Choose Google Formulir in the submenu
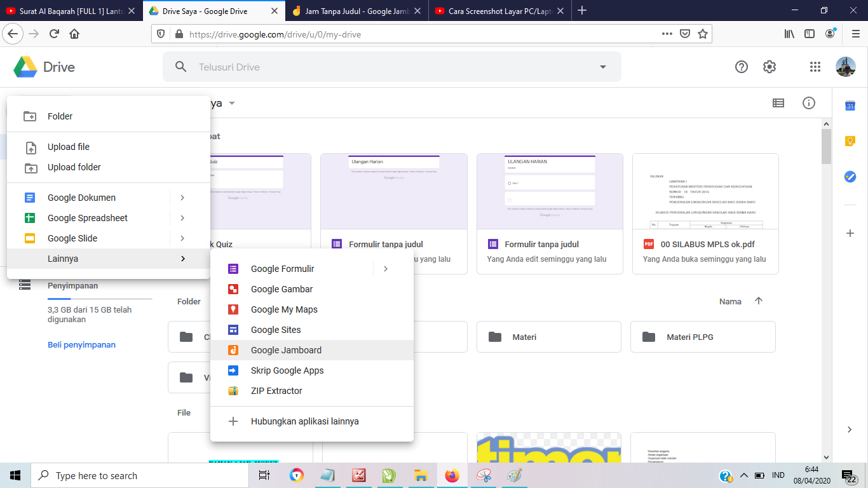The width and height of the screenshot is (868, 488). click(x=292, y=269)
